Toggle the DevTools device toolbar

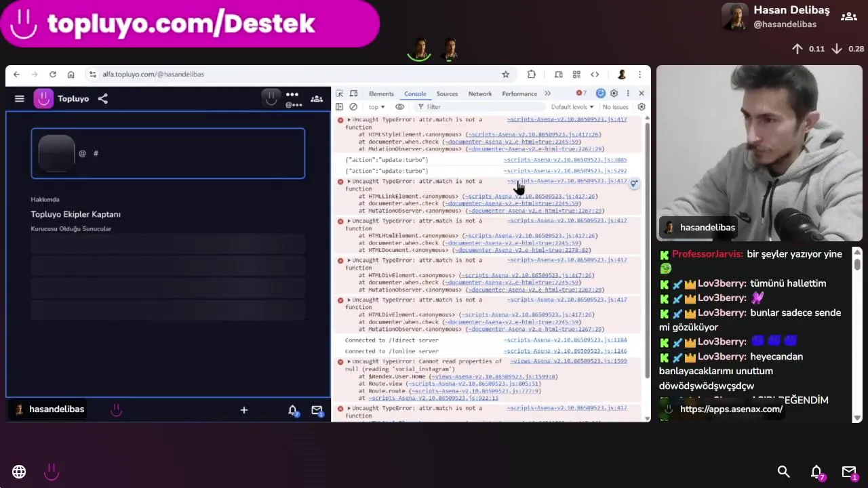click(353, 94)
